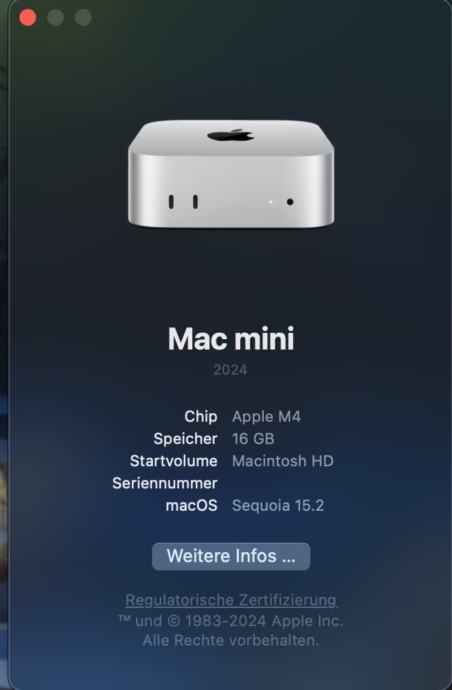Click the Speicher label
Viewport: 452px width, 690px height.
pyautogui.click(x=185, y=439)
